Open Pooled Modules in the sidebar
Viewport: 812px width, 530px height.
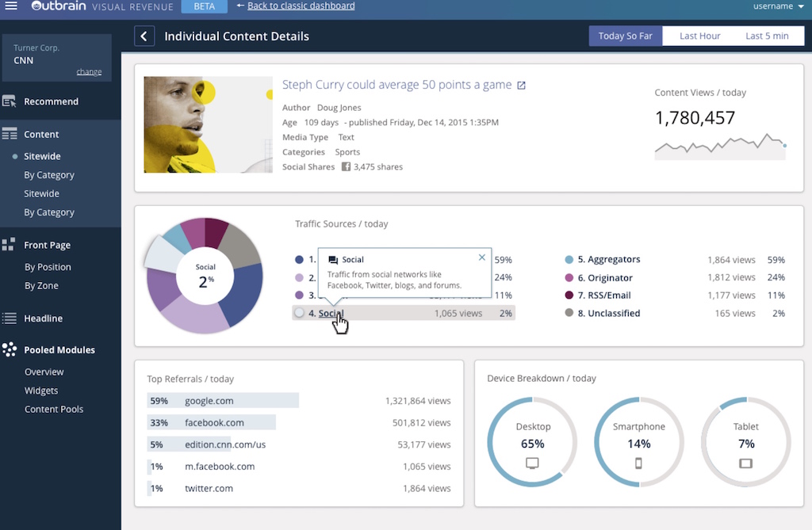coord(59,350)
